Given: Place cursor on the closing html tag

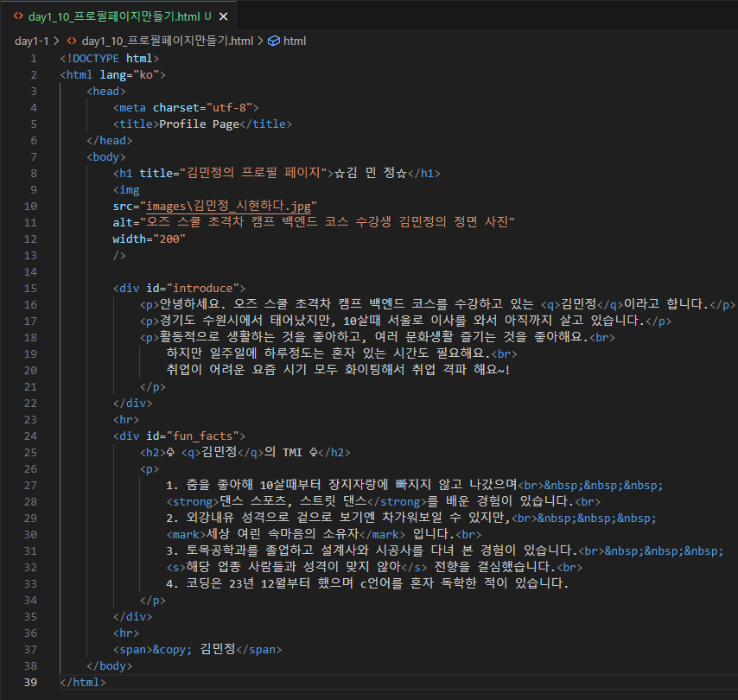Looking at the screenshot, I should [x=83, y=682].
